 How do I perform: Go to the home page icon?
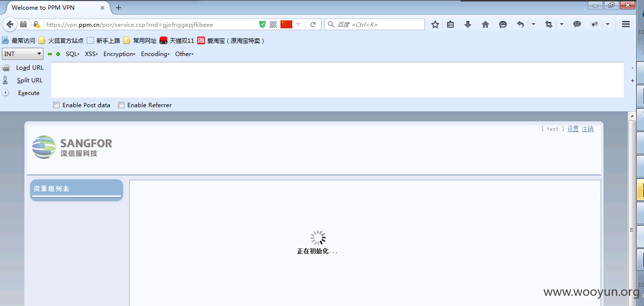(x=485, y=24)
